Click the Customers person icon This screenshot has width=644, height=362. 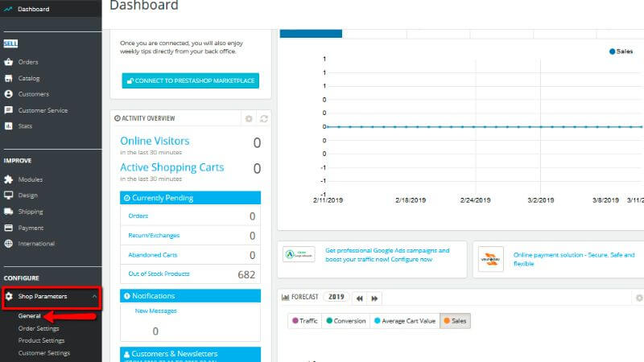(9, 94)
